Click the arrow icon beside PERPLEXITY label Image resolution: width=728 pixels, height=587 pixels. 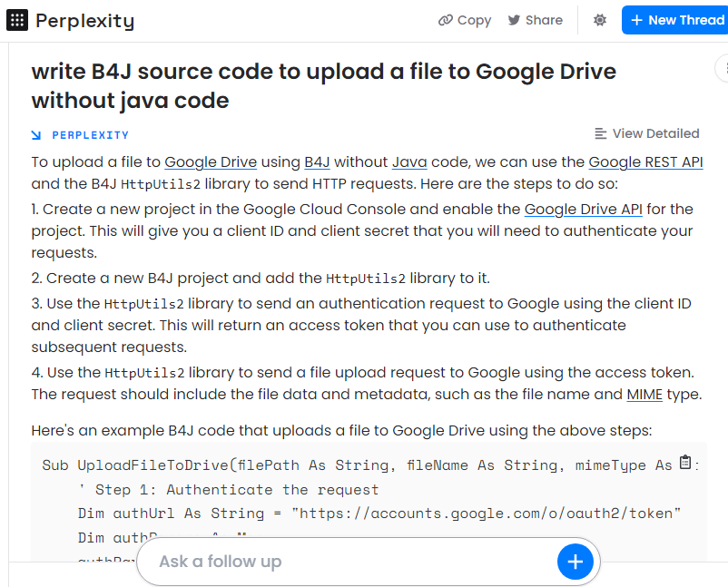click(x=34, y=133)
